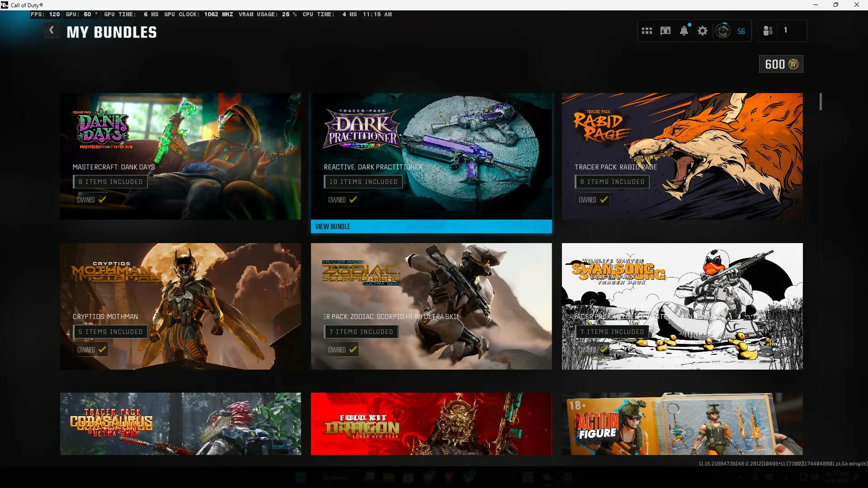
Task: Open Zodiac: Scorpio Hero Ultra Skin bundle
Action: (x=431, y=306)
